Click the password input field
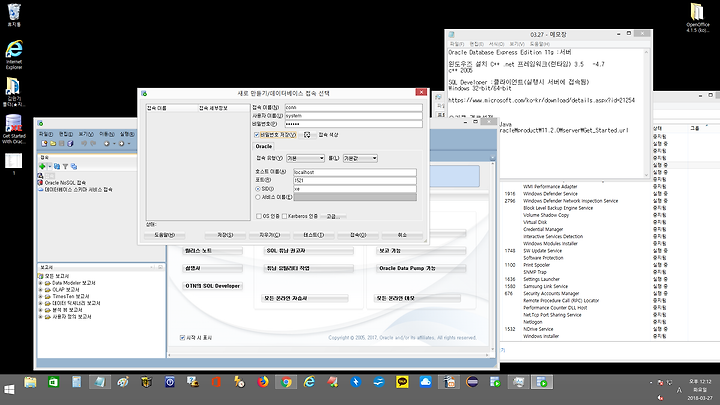The width and height of the screenshot is (720, 405). (353, 124)
